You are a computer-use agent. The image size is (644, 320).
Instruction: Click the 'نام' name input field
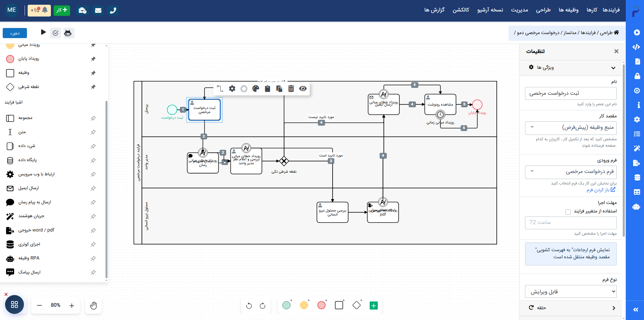click(571, 93)
